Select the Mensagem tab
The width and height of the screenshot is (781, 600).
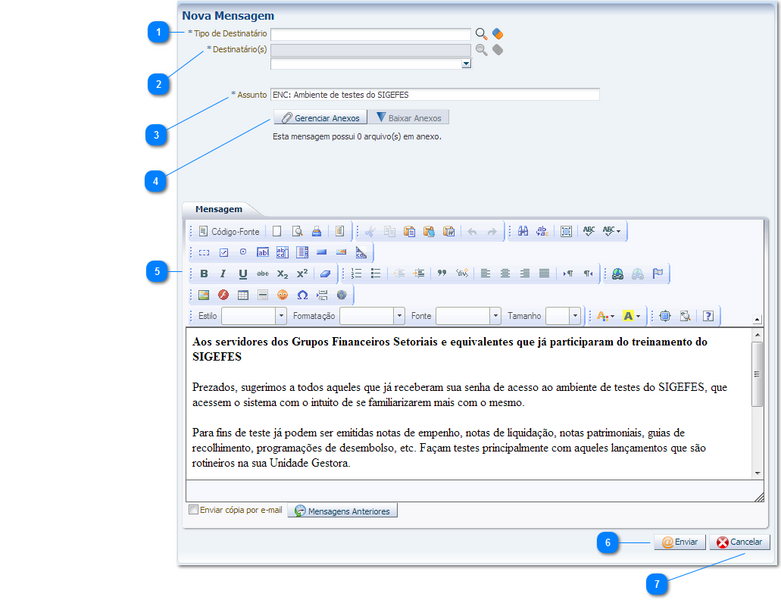(218, 209)
